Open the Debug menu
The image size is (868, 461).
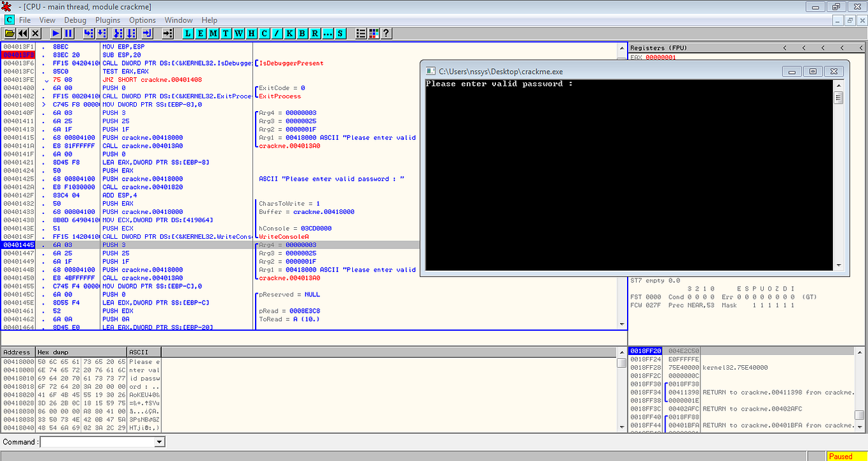[75, 20]
